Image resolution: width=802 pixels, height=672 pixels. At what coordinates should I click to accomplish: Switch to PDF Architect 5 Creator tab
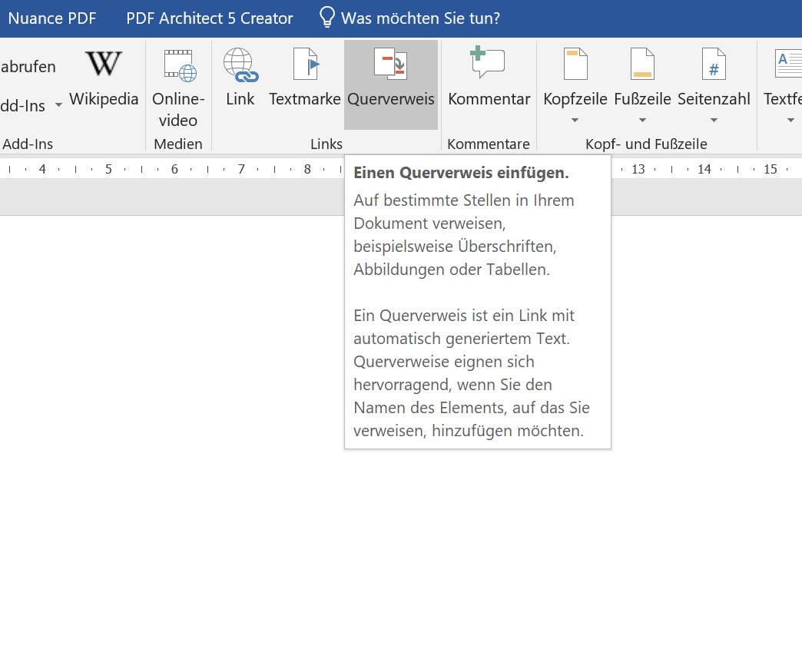tap(210, 18)
